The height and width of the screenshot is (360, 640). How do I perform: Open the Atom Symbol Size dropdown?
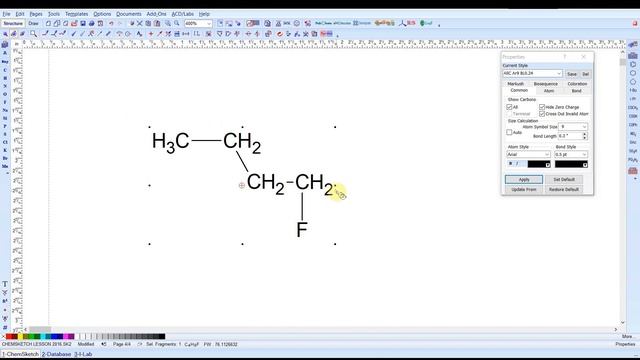point(573,127)
